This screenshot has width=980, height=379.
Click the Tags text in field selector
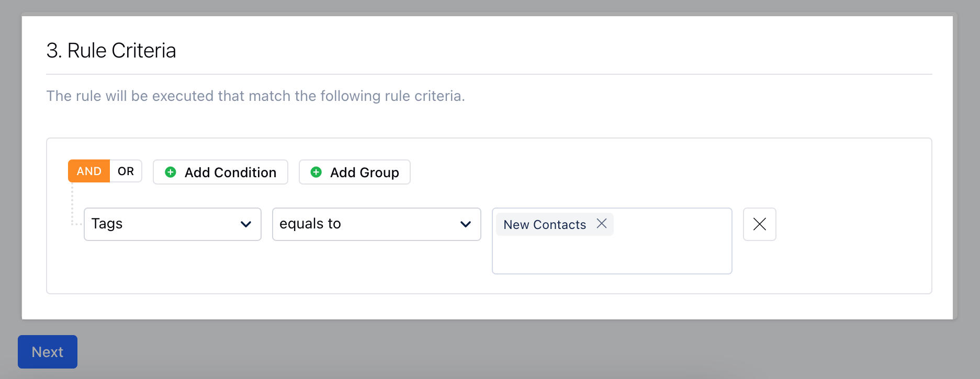point(107,224)
